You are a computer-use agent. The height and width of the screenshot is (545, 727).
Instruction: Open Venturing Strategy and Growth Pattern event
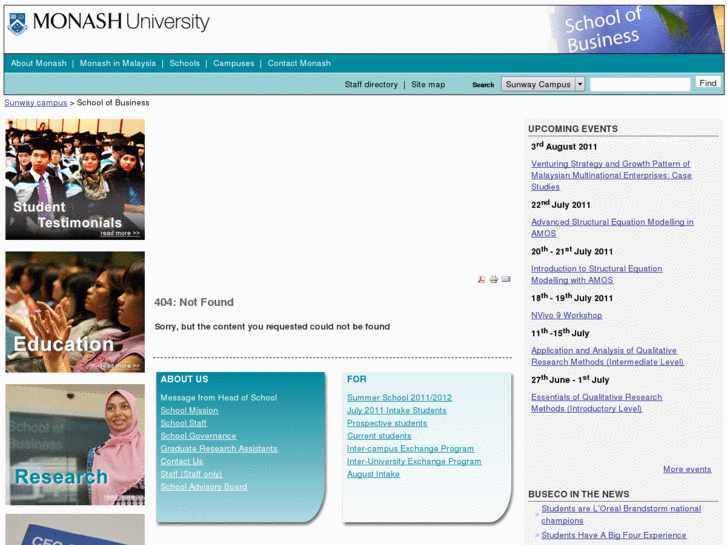click(611, 175)
